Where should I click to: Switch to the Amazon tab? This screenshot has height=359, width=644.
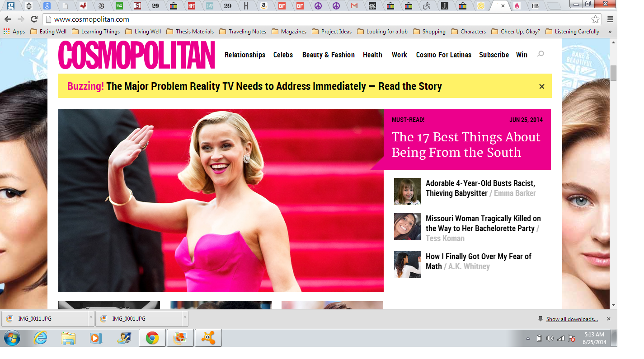[264, 6]
